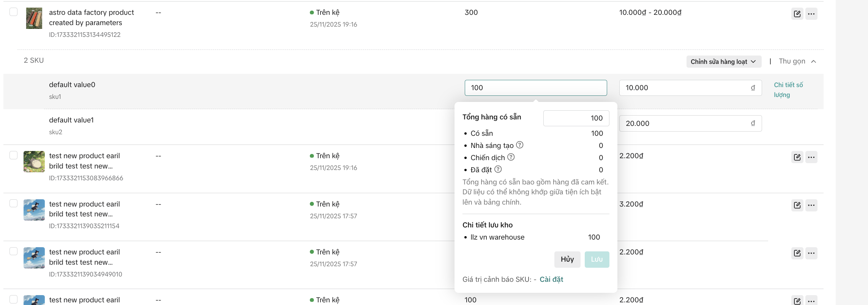Viewport: 868px width, 305px height.
Task: Click the astro data factory product thumbnail
Action: click(34, 18)
